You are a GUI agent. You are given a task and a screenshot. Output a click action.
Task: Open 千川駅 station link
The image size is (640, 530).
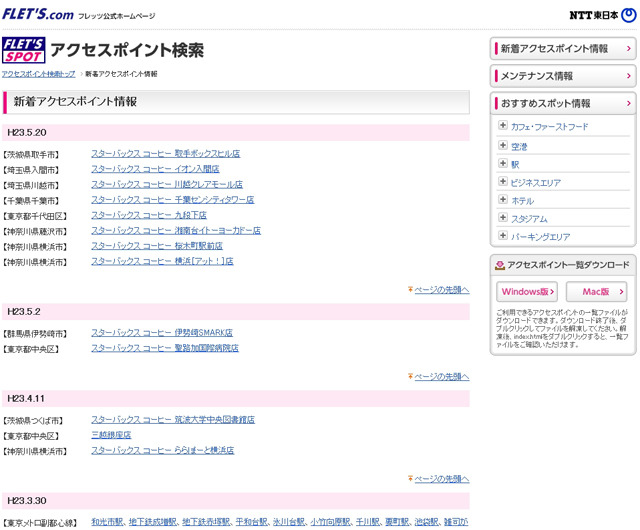click(368, 522)
